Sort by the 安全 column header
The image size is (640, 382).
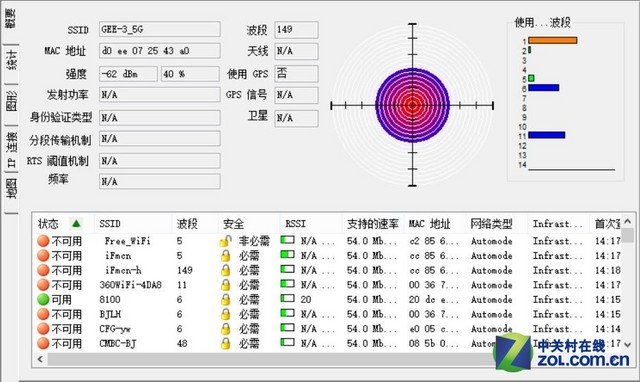point(233,224)
